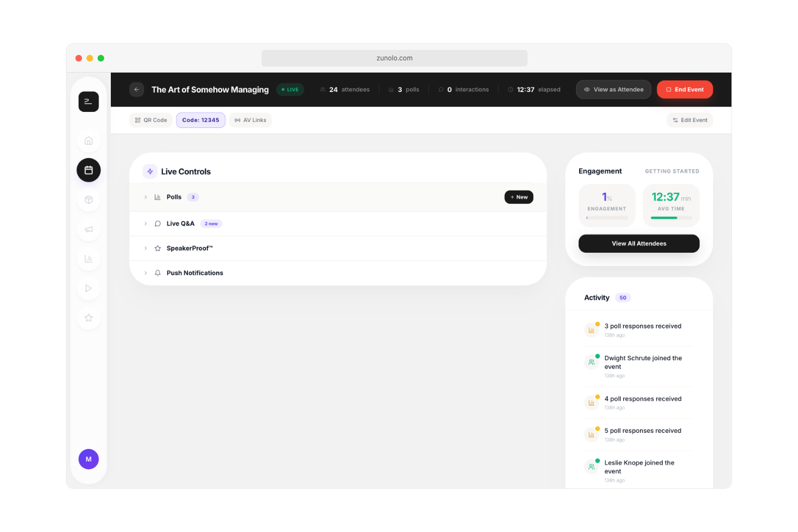
Task: Open AV Links
Action: [x=250, y=120]
